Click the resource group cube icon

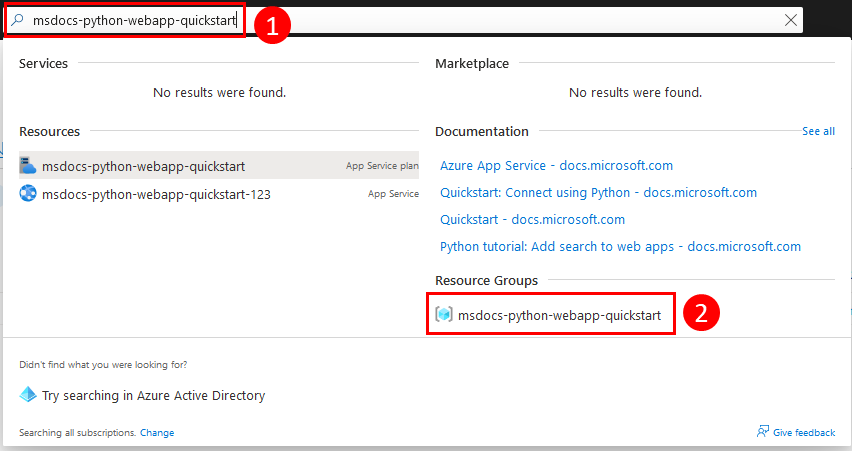pos(444,314)
